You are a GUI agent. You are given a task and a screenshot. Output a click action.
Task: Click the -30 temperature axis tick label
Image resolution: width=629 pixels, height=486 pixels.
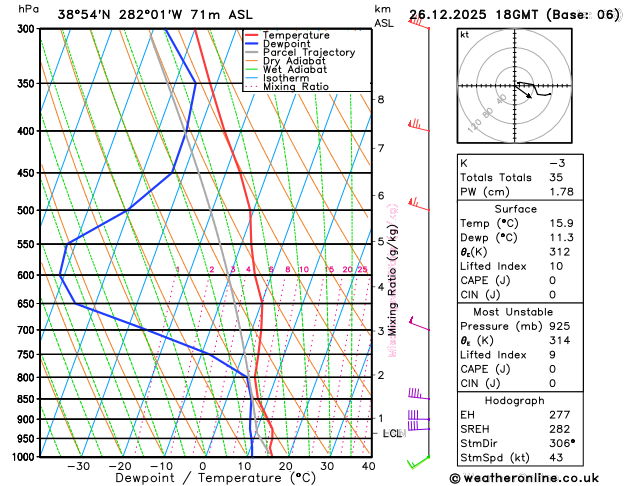pos(78,466)
